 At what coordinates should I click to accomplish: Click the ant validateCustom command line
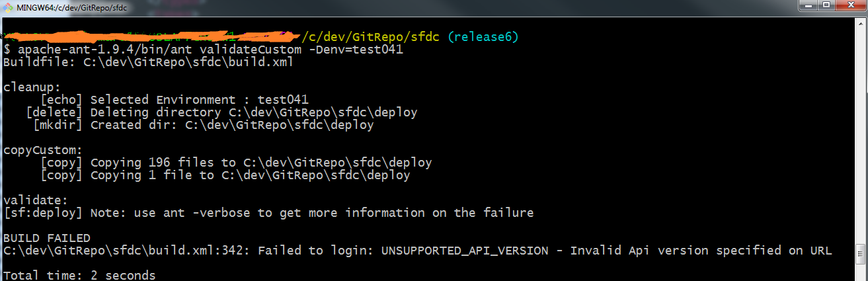(210, 50)
